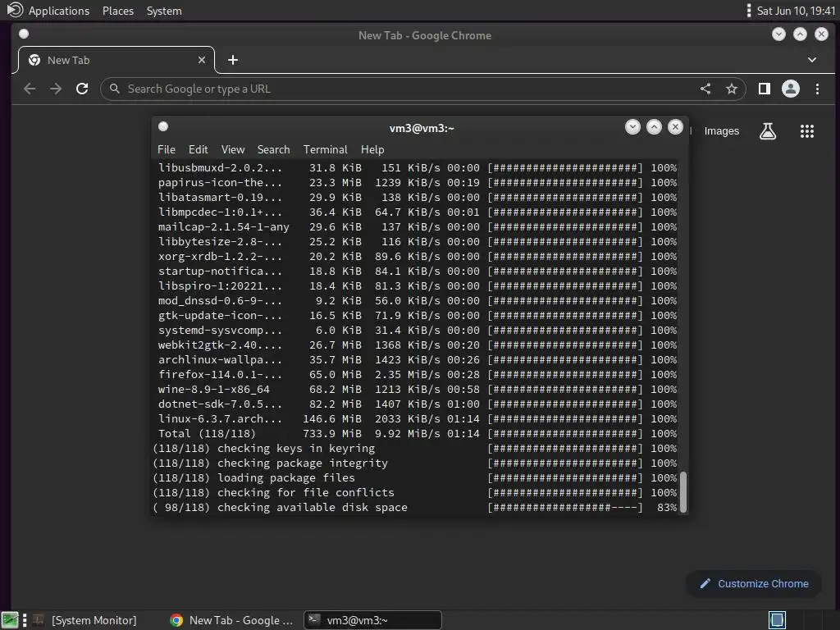Open terminal File menu
The image size is (840, 630).
(166, 149)
